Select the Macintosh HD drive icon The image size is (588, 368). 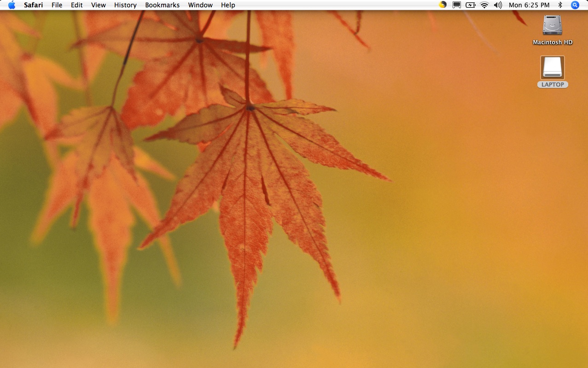click(x=553, y=25)
